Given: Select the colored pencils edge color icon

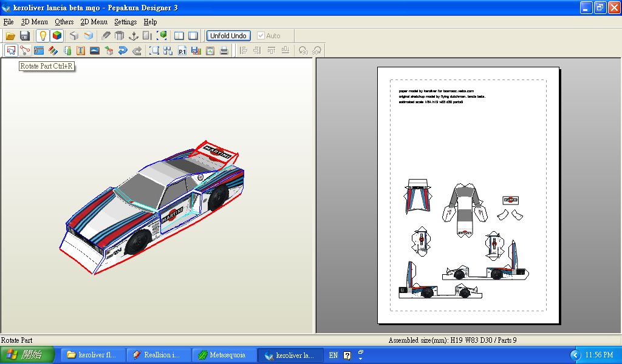Looking at the screenshot, I should [53, 51].
